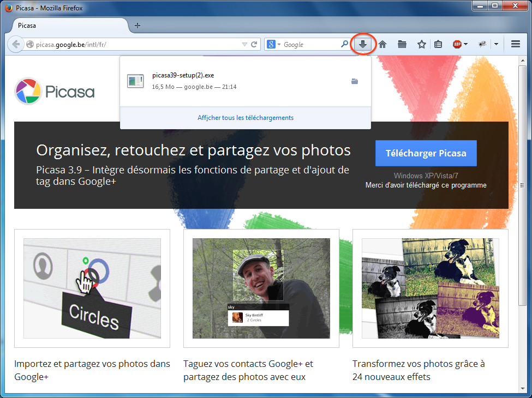Click the search magnifier icon
Viewport: 532px width, 398px height.
344,44
